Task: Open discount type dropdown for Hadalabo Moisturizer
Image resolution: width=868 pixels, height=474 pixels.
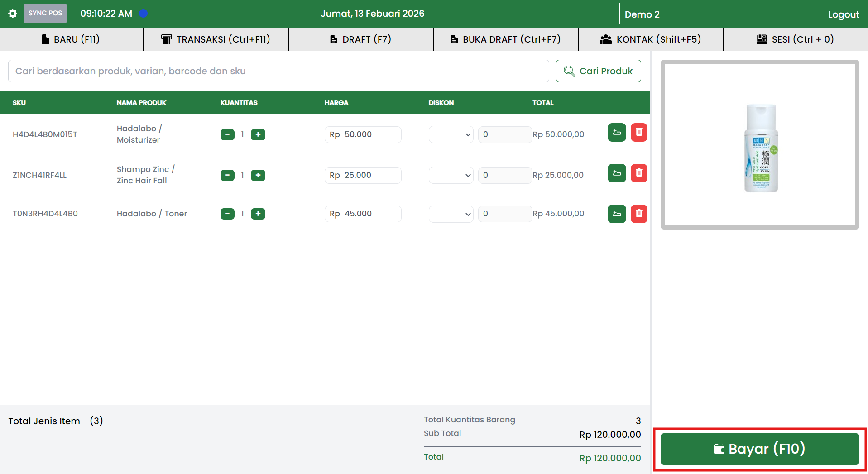Action: [451, 134]
